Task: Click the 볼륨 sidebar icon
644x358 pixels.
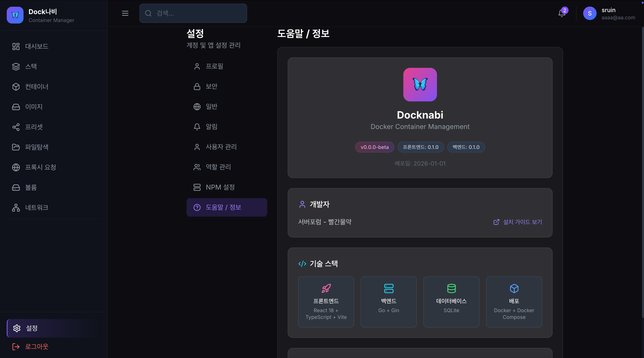Action: pyautogui.click(x=16, y=187)
